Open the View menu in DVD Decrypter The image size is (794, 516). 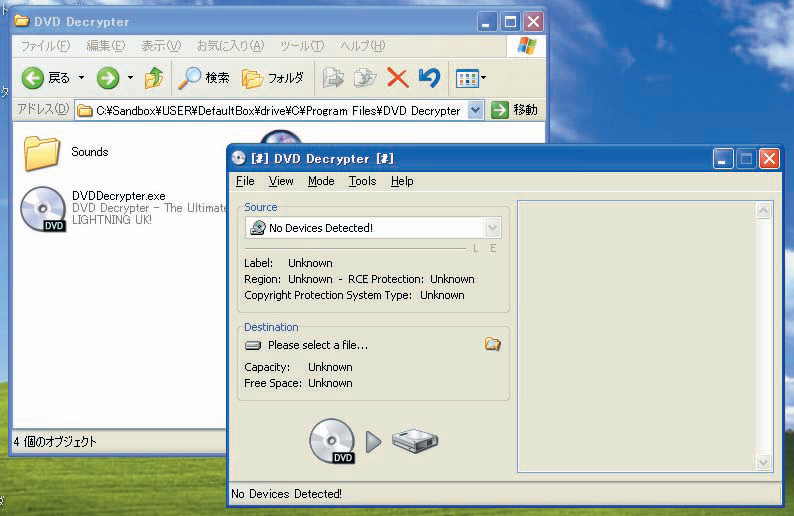pyautogui.click(x=281, y=181)
